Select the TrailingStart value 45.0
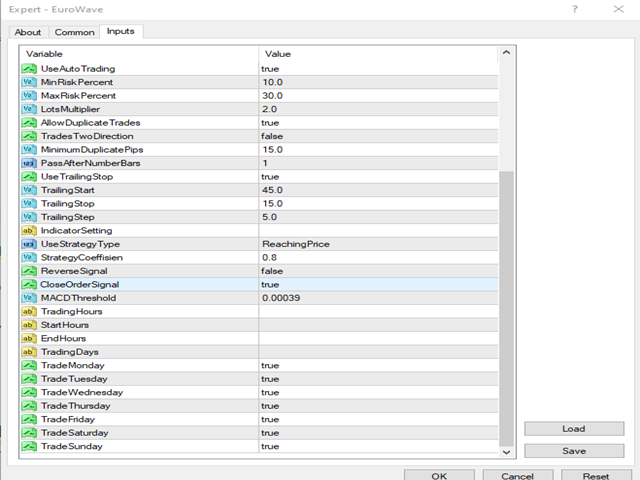This screenshot has height=480, width=640. 273,190
